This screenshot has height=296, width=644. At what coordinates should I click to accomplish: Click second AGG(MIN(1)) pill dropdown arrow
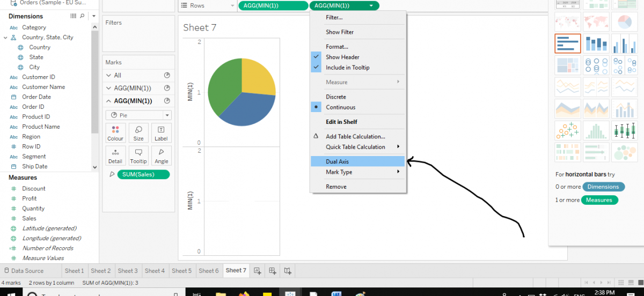tap(371, 6)
